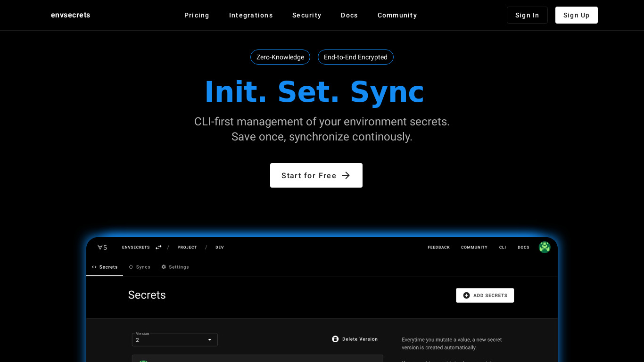This screenshot has height=362, width=644.
Task: Click the VS logo in app preview
Action: coord(102,247)
